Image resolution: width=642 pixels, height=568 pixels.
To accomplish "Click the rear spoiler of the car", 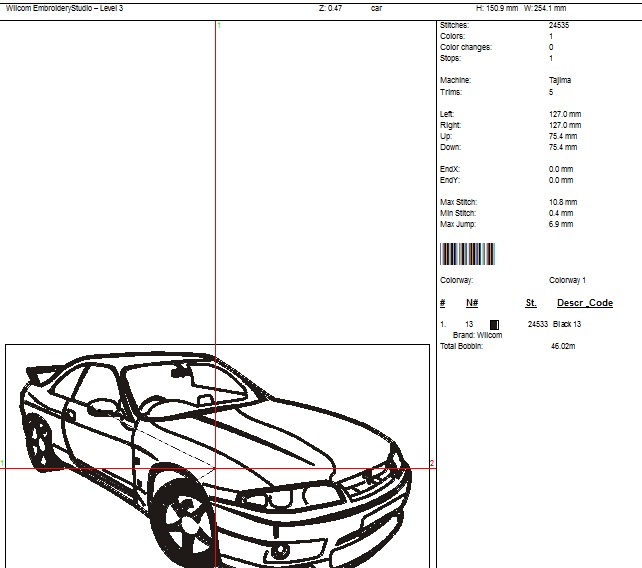I will pos(38,372).
